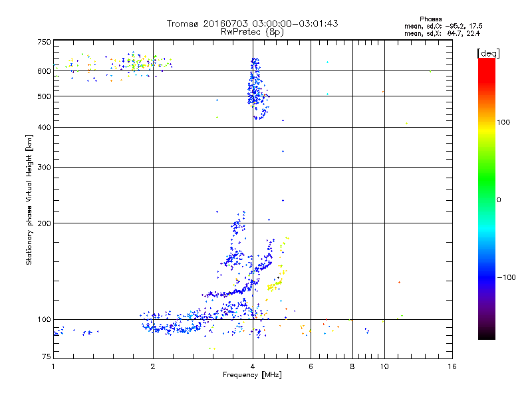Click the x-axis tick label '6'
Image resolution: width=532 pixels, height=399 pixels.
point(311,366)
